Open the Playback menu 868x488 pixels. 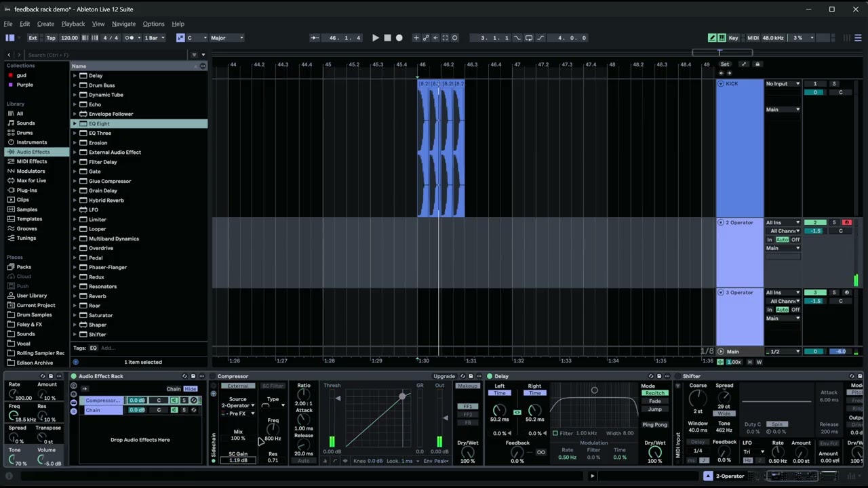[73, 24]
